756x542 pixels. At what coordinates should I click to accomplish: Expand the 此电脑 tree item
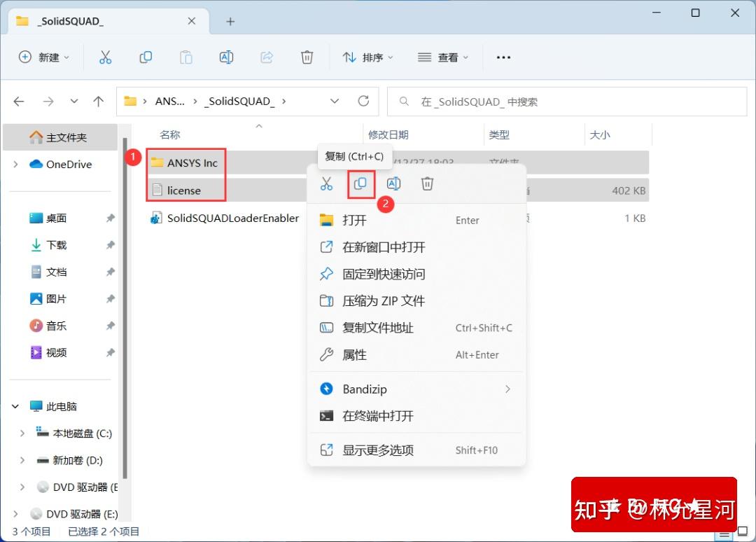[15, 405]
